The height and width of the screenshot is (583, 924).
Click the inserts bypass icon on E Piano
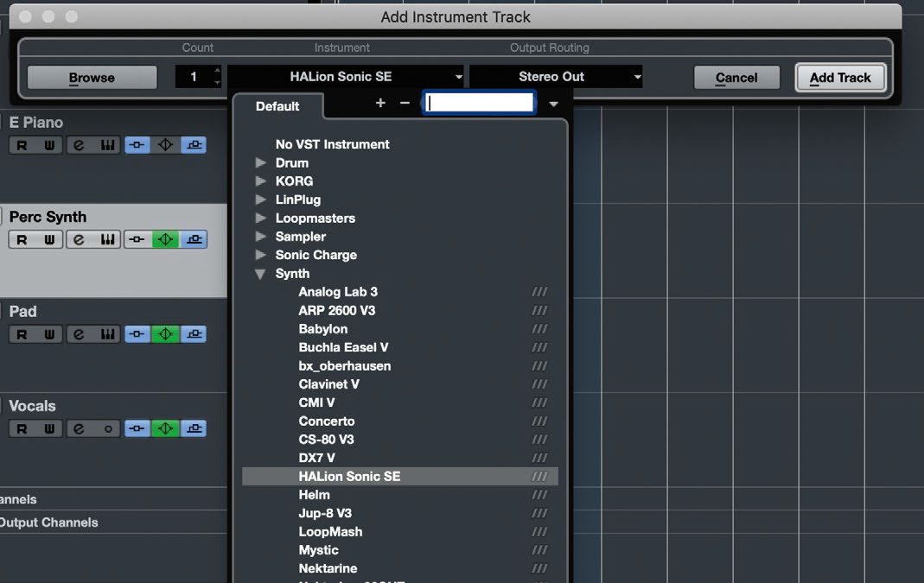pyautogui.click(x=137, y=145)
